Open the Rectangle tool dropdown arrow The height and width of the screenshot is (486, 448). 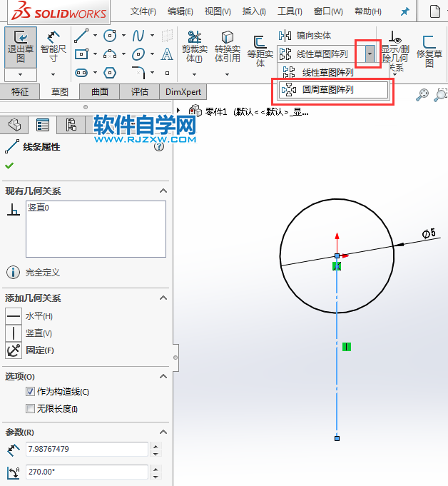95,54
